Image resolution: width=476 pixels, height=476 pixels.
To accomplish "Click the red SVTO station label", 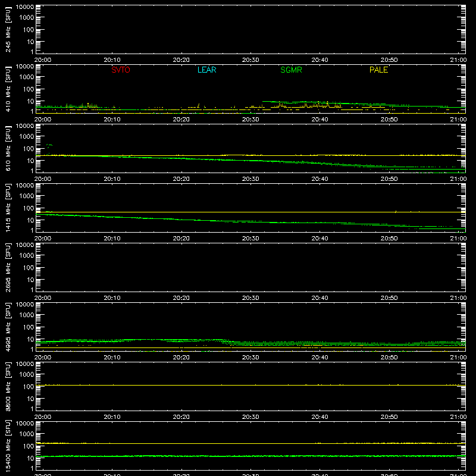I will [x=121, y=70].
